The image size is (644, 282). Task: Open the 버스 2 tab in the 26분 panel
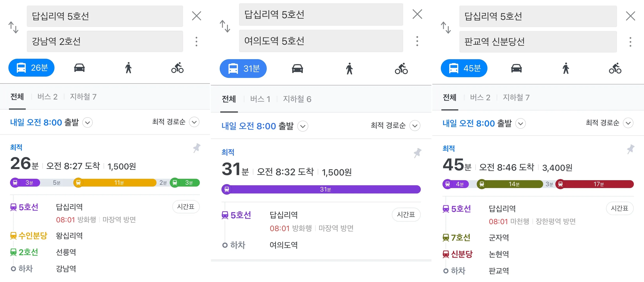pos(47,97)
